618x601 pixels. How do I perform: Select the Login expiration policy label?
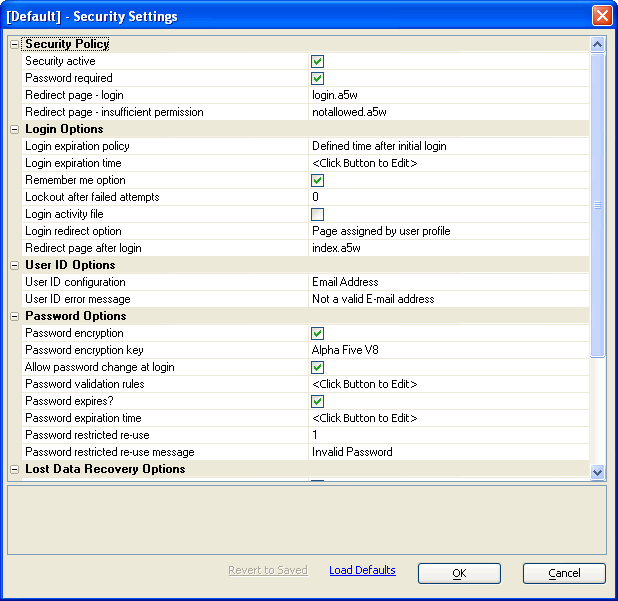(77, 146)
